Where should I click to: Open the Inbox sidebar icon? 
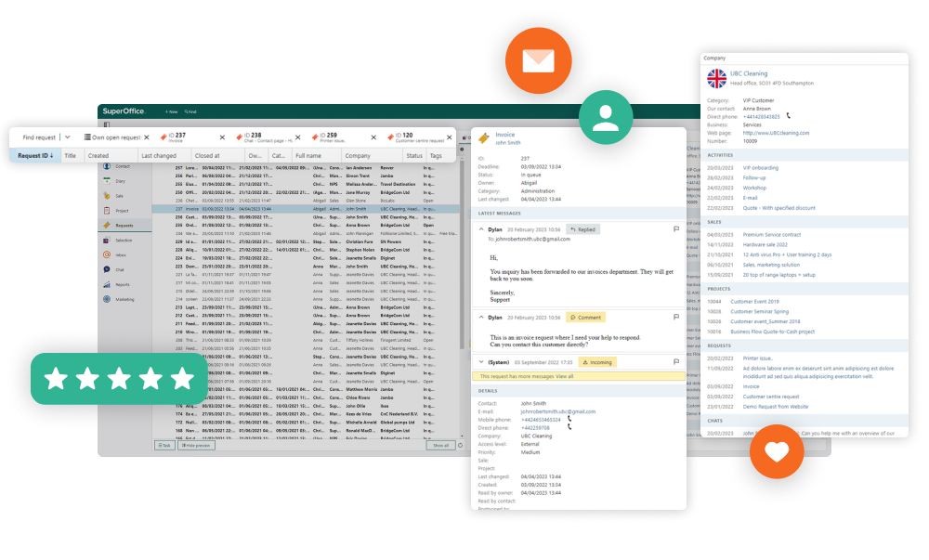[108, 254]
